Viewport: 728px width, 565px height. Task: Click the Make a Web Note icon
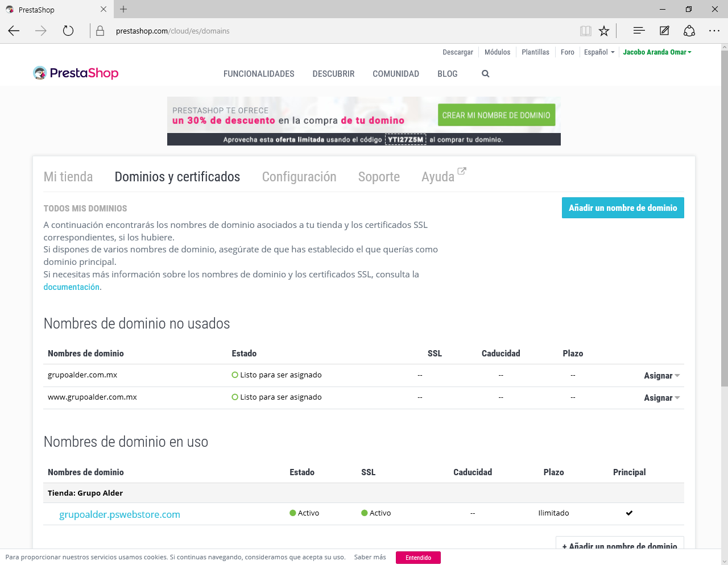664,31
